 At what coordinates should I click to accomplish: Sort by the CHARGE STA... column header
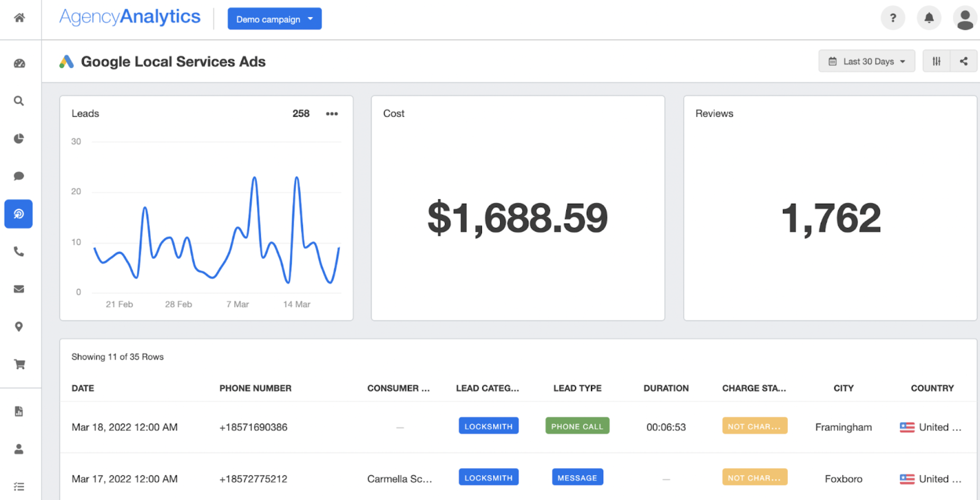(x=754, y=388)
